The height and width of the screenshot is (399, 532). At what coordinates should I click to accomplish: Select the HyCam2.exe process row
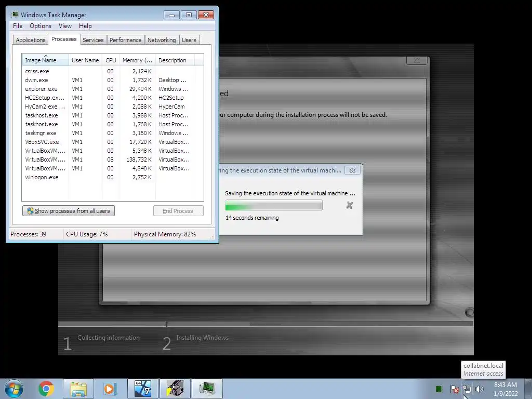113,107
